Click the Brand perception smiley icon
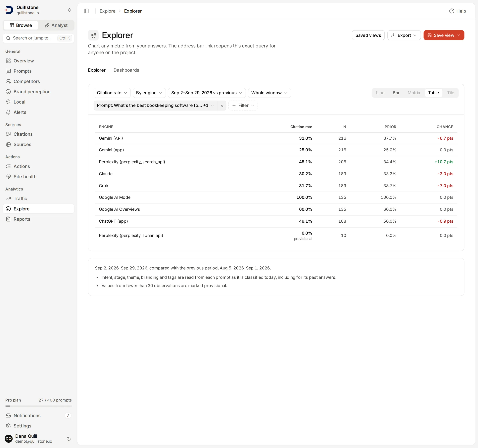Screen dimensions: 478x448 click(x=8, y=92)
